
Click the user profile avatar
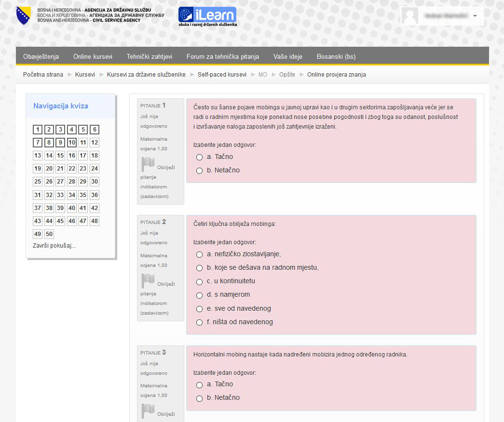[410, 16]
